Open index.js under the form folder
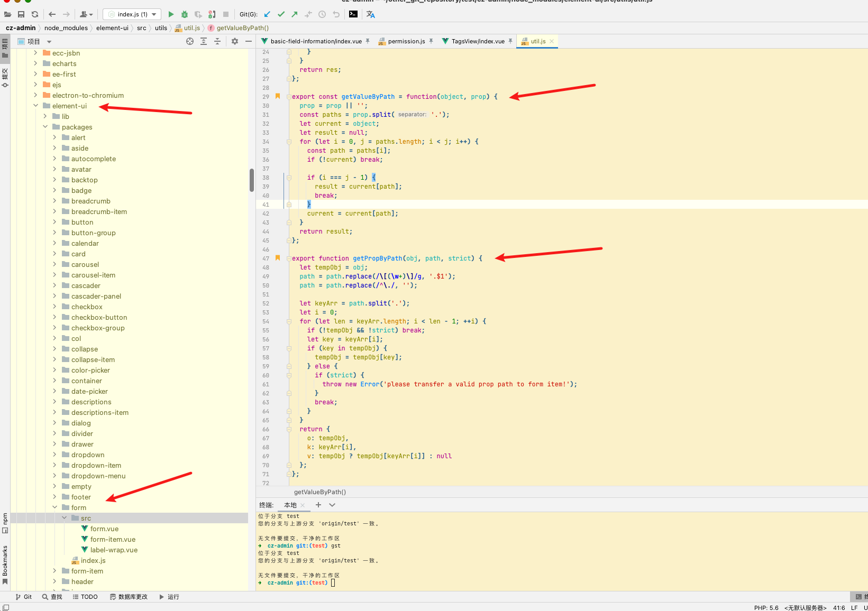 click(93, 560)
